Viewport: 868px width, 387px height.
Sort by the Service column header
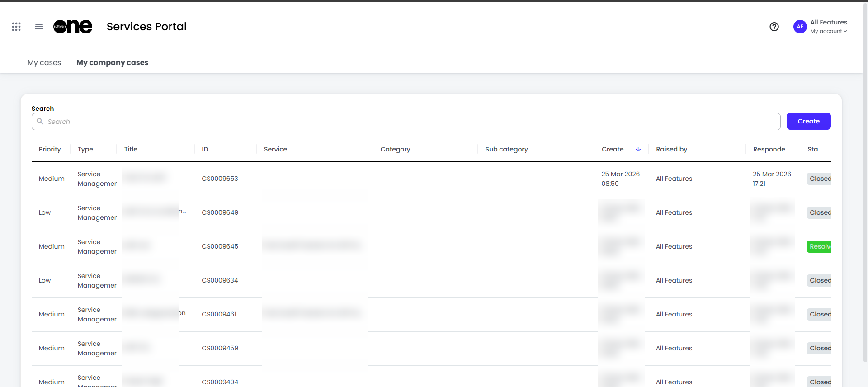[x=275, y=149]
